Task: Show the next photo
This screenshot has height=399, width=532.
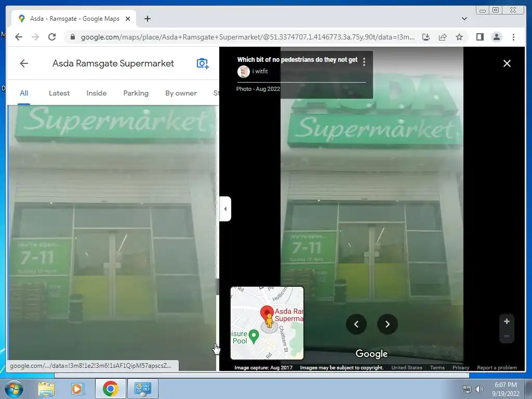Action: pos(388,324)
